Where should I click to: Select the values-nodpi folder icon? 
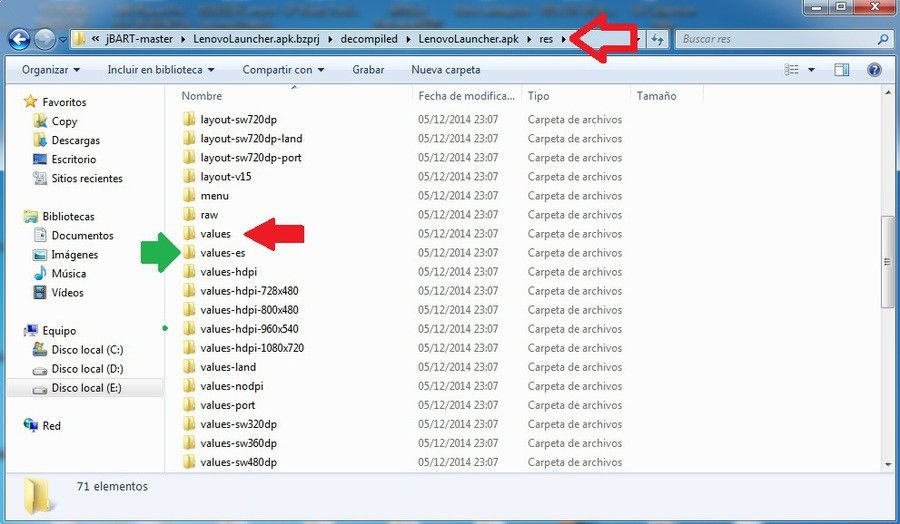coord(189,386)
